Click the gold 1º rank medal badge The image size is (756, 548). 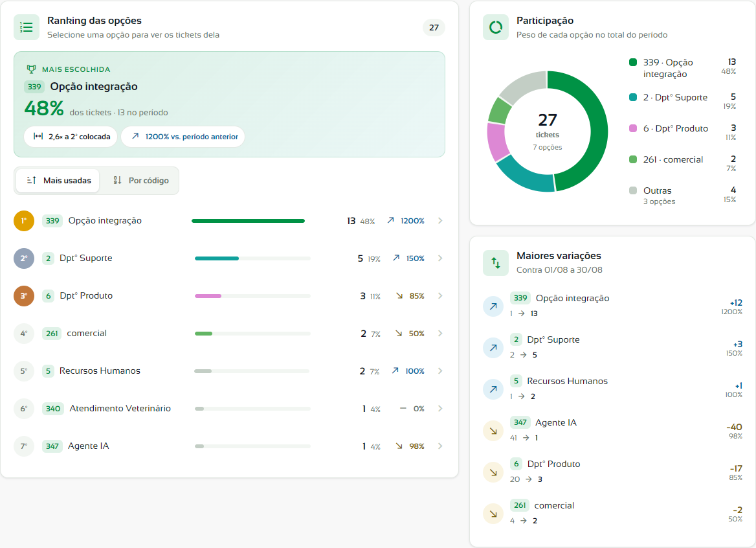[x=24, y=221]
